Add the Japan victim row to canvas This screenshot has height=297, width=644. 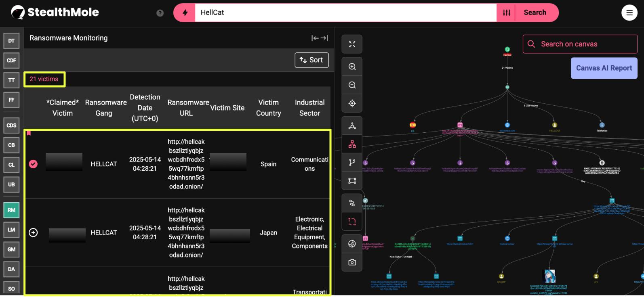tap(33, 232)
